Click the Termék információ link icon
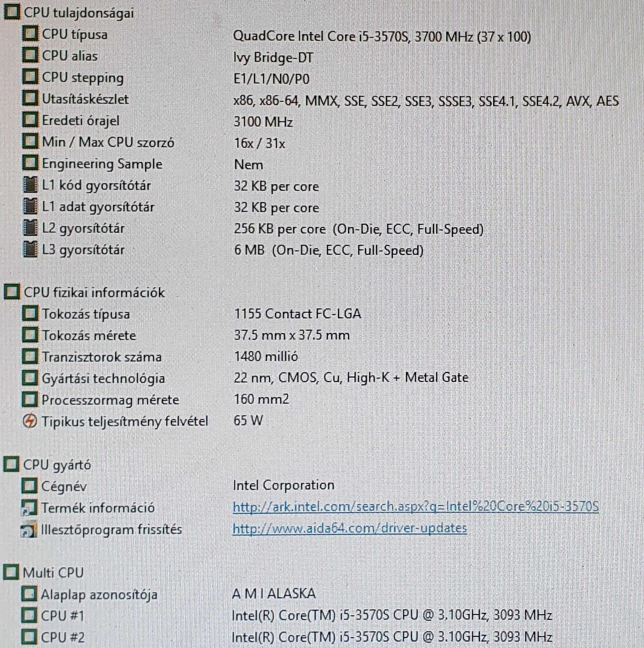The image size is (644, 648). [29, 508]
